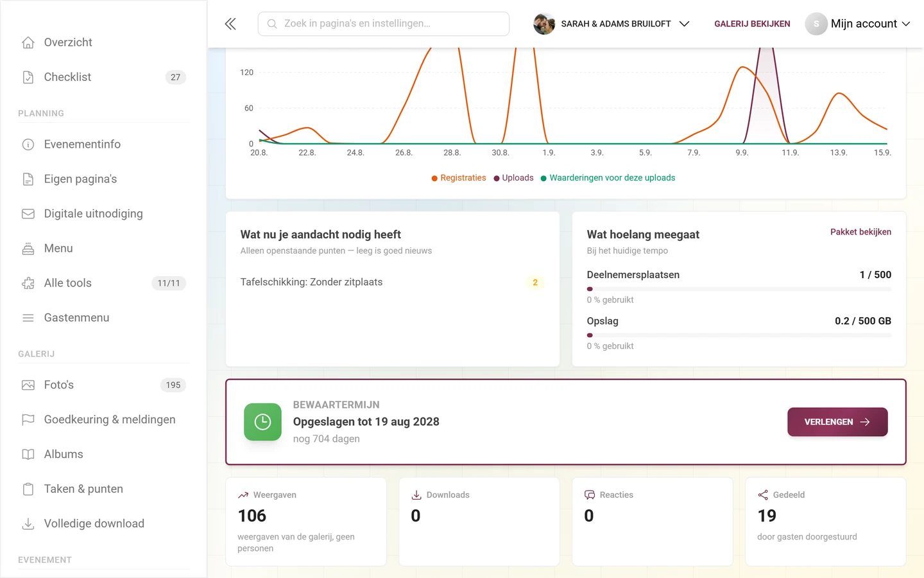Click the Verlengen button
The width and height of the screenshot is (924, 578).
pos(837,422)
